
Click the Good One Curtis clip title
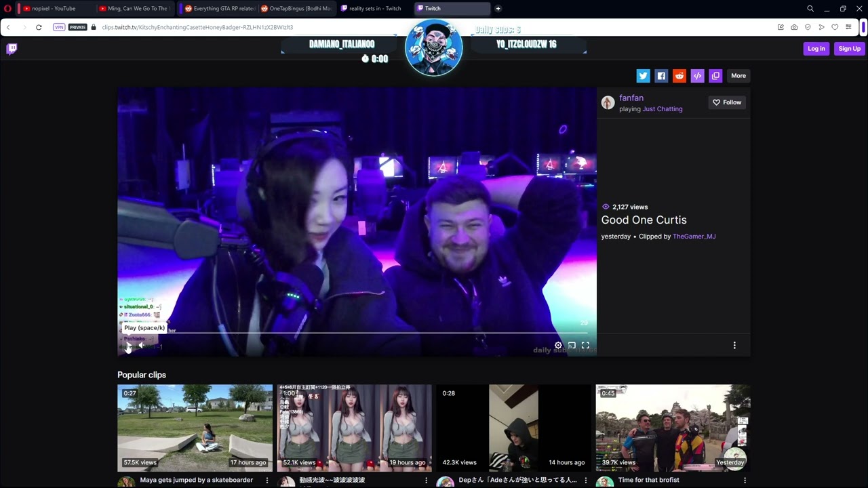[x=644, y=220]
